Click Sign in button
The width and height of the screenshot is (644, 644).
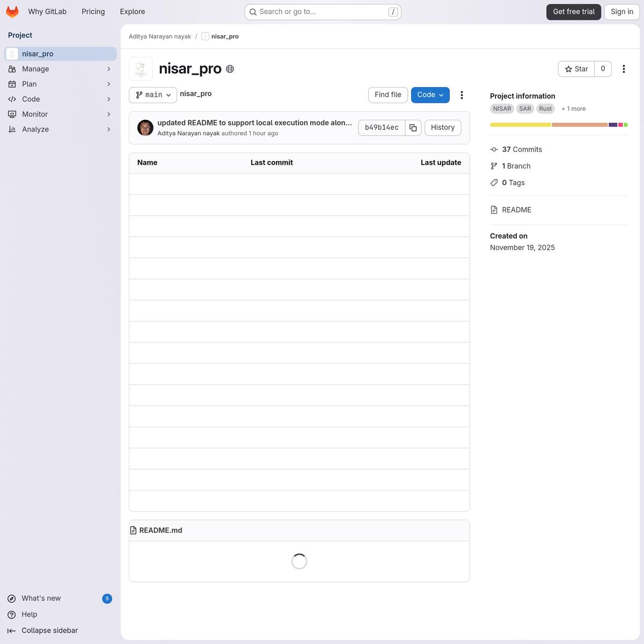[x=622, y=12]
